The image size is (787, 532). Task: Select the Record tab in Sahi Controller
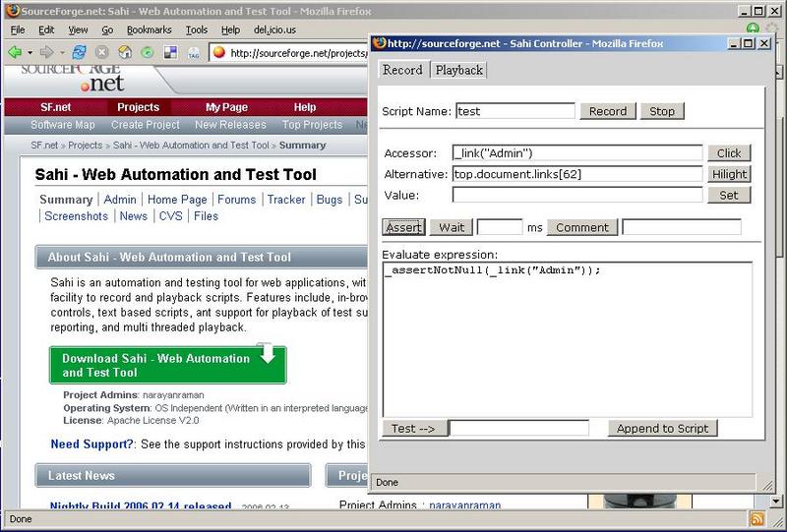click(402, 70)
